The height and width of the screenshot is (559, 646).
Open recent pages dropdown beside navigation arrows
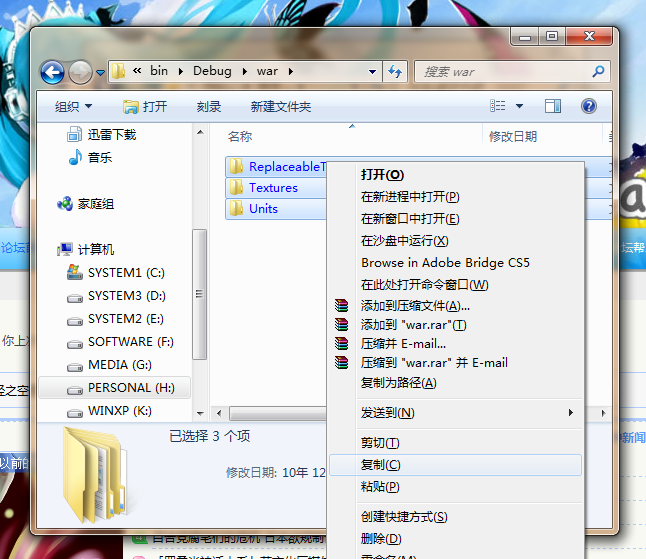(x=100, y=73)
